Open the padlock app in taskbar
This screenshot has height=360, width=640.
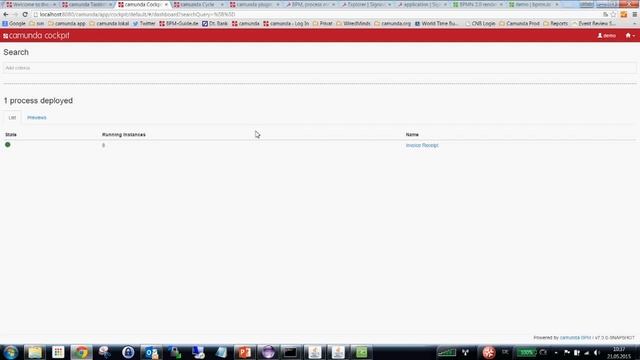(x=128, y=352)
